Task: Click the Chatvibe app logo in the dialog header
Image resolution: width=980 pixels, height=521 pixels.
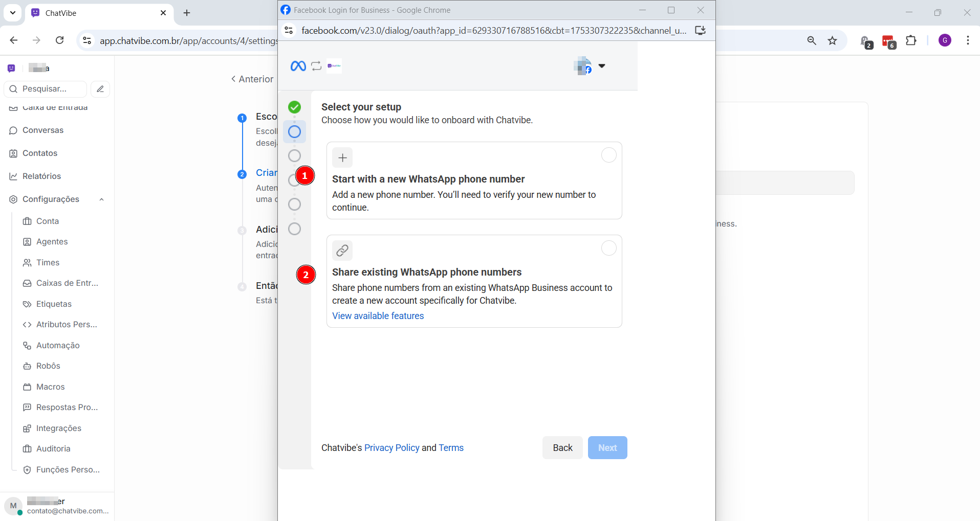Action: pos(334,66)
